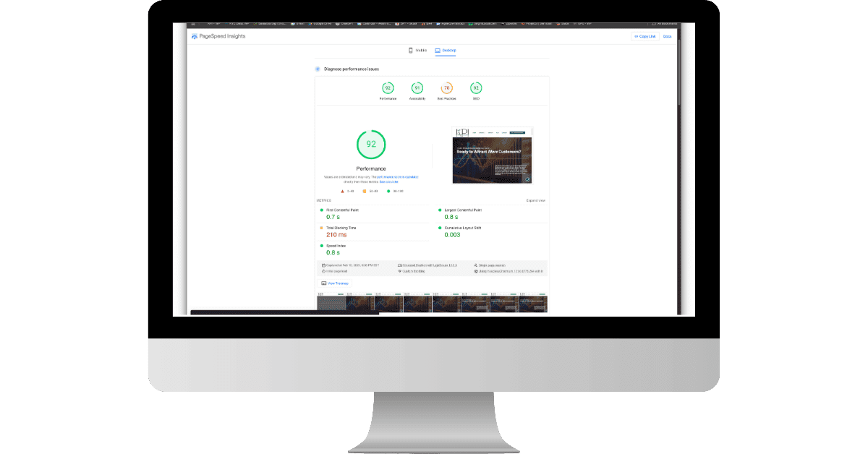Image resolution: width=868 pixels, height=454 pixels.
Task: Click the First Contentful Paint green dot
Action: [321, 210]
